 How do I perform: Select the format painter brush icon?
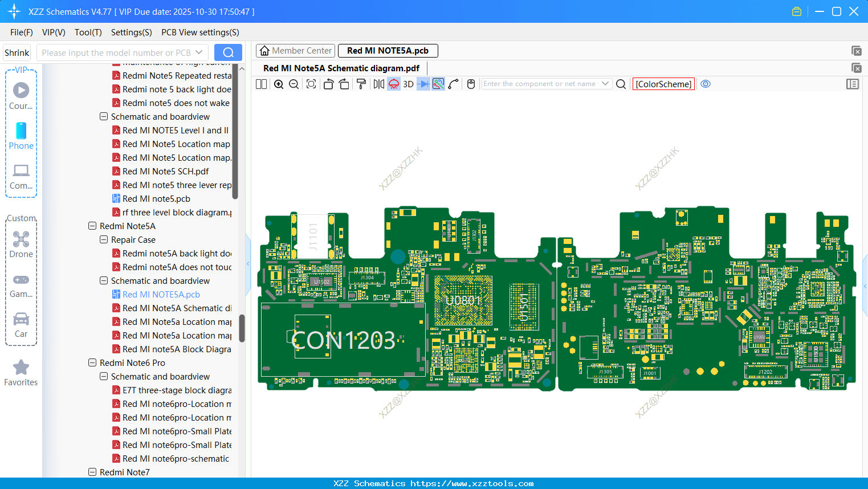[361, 84]
